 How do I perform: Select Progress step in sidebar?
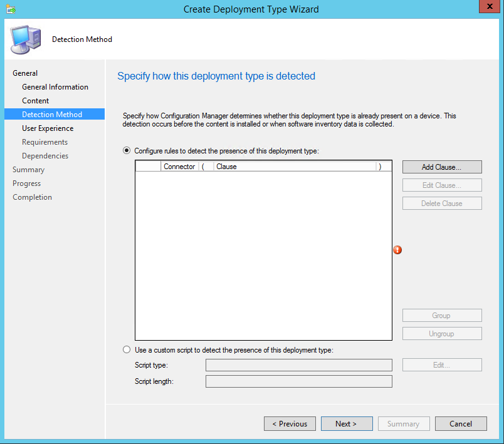pyautogui.click(x=27, y=183)
